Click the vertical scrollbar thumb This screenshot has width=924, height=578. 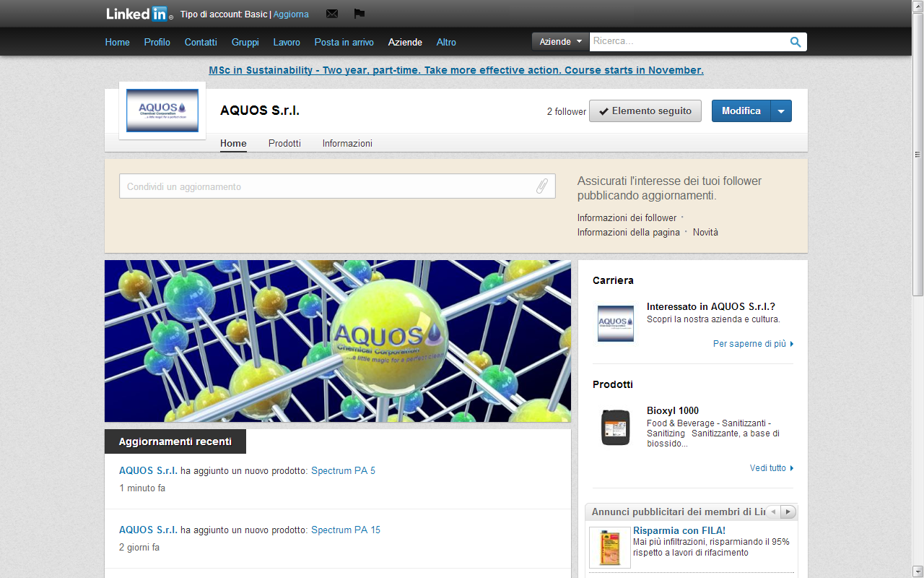point(918,154)
